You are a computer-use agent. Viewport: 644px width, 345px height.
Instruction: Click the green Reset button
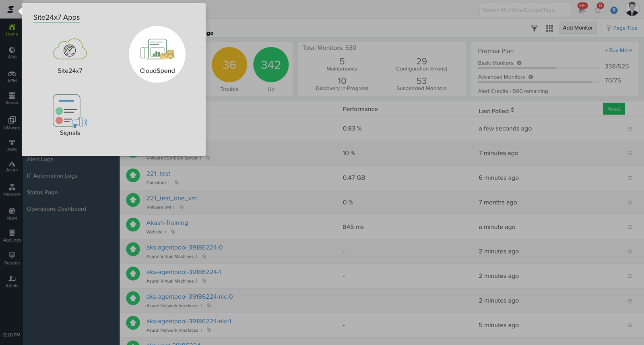point(614,109)
